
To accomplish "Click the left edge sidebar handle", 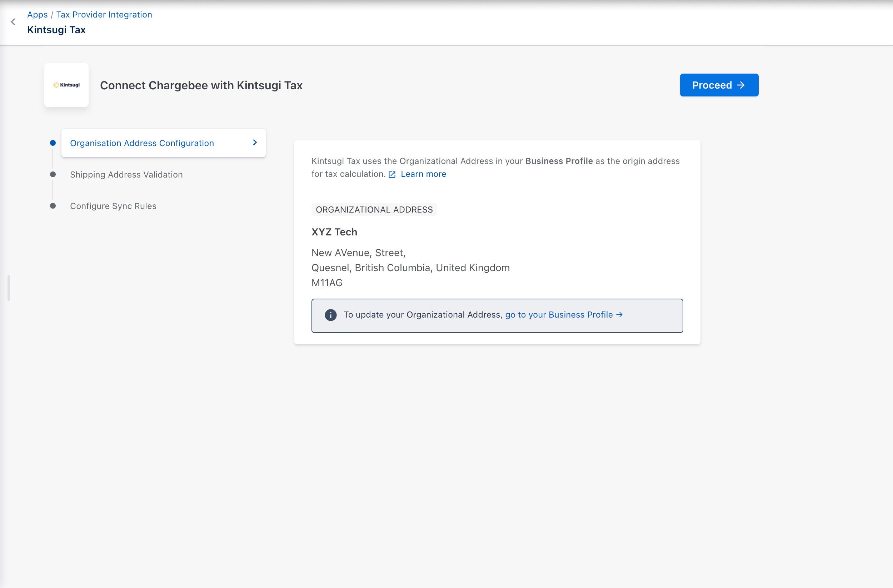I will click(x=8, y=288).
